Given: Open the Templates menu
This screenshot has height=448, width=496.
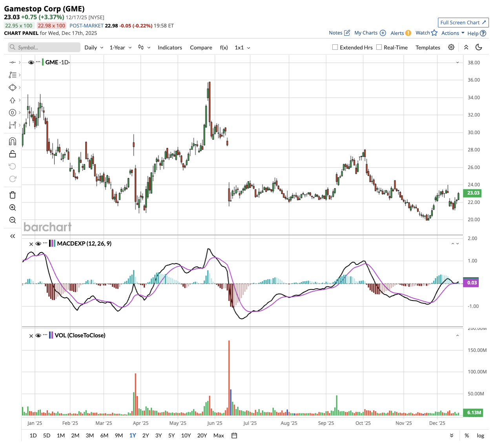Looking at the screenshot, I should [x=428, y=47].
